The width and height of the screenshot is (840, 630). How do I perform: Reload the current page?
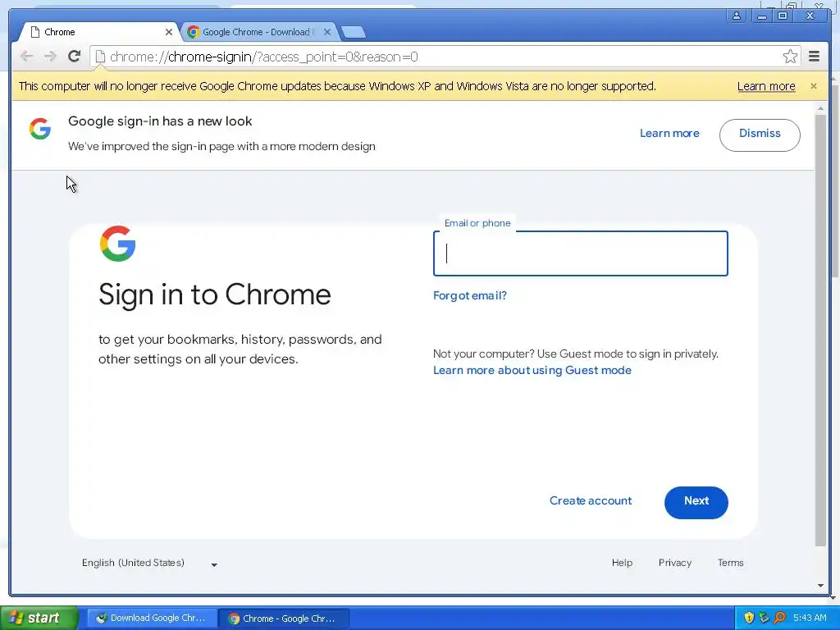coord(75,57)
